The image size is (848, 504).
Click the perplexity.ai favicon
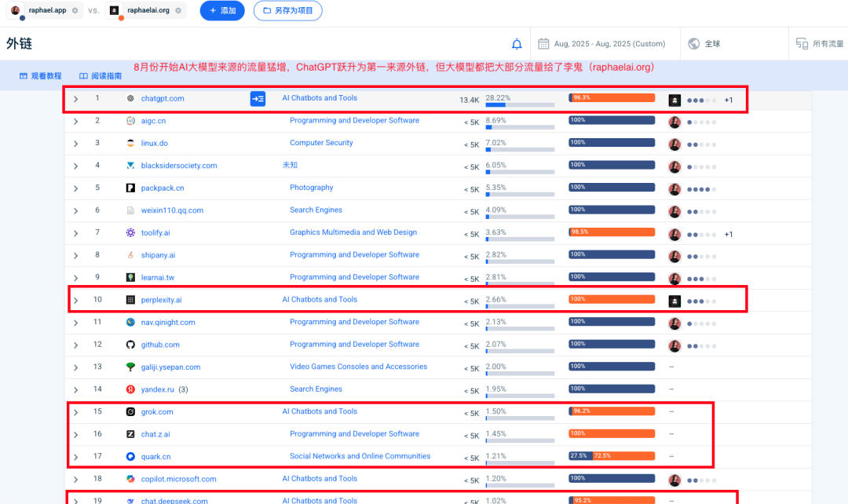click(130, 300)
